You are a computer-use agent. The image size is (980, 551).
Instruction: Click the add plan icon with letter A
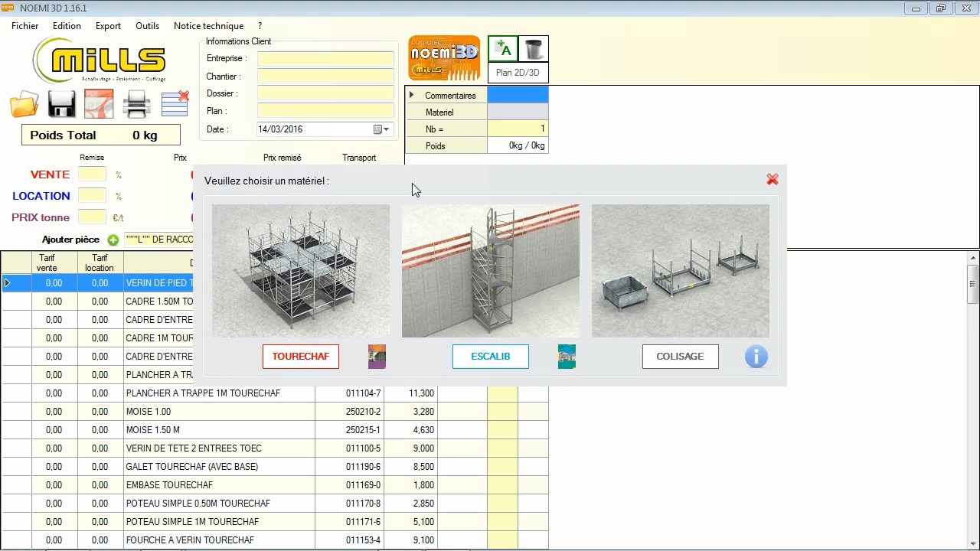coord(503,49)
